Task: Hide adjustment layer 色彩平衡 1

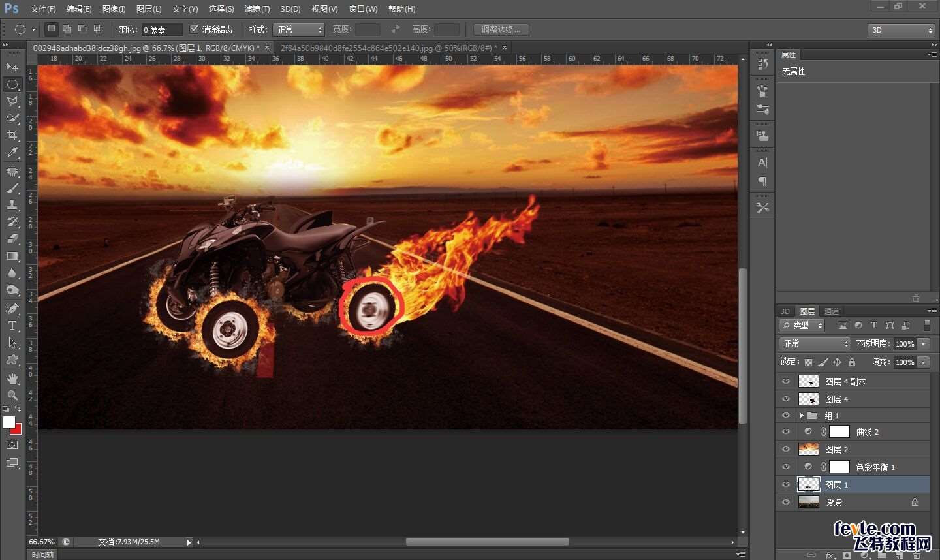Action: pos(786,467)
